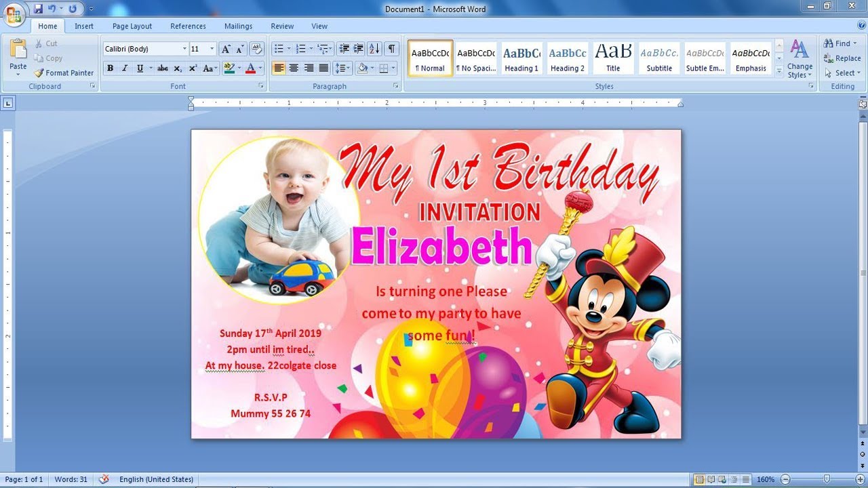Apply the Title style
868x488 pixels.
(613, 58)
